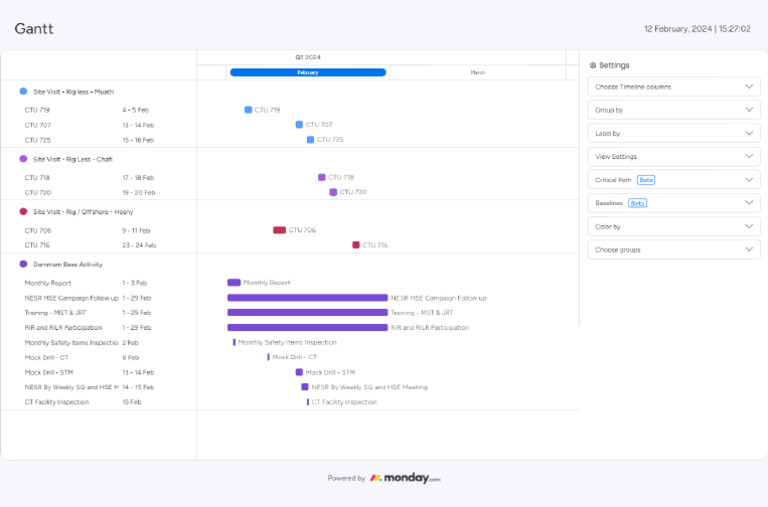Screen dimensions: 768x507
Task: Click CTU 716 row name in list
Action: [37, 245]
